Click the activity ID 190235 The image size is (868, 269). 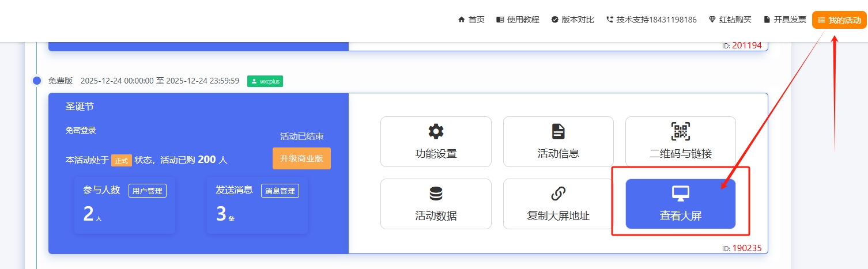coord(747,248)
